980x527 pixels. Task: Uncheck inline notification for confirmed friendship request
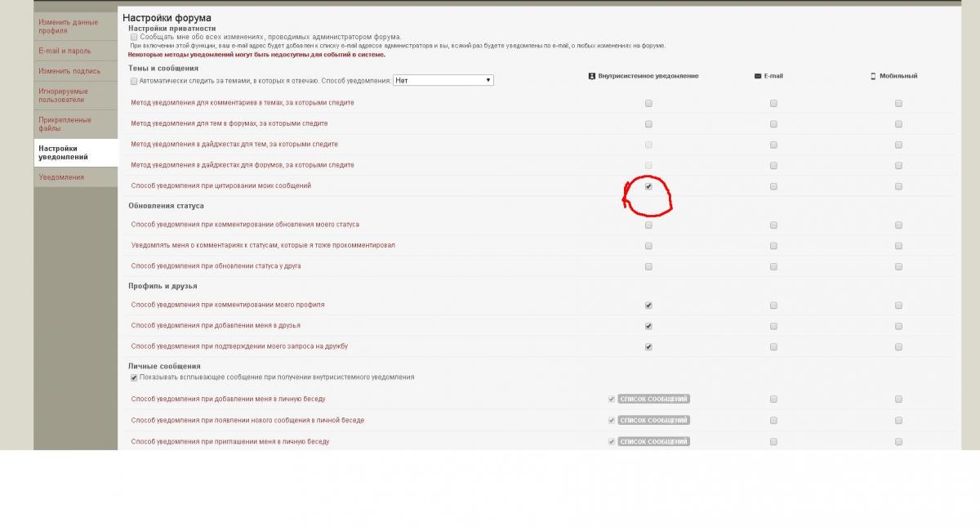648,346
